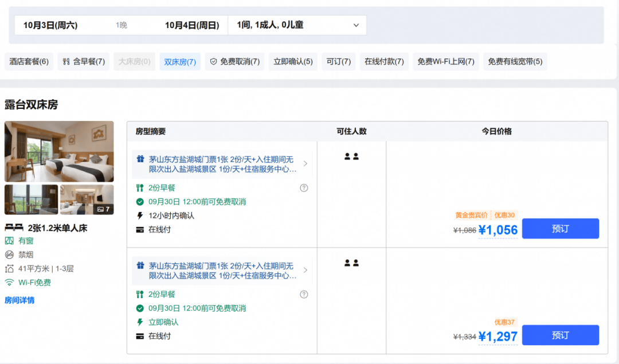Image resolution: width=619 pixels, height=364 pixels.
Task: Open the 房间详情 link
Action: tap(19, 300)
